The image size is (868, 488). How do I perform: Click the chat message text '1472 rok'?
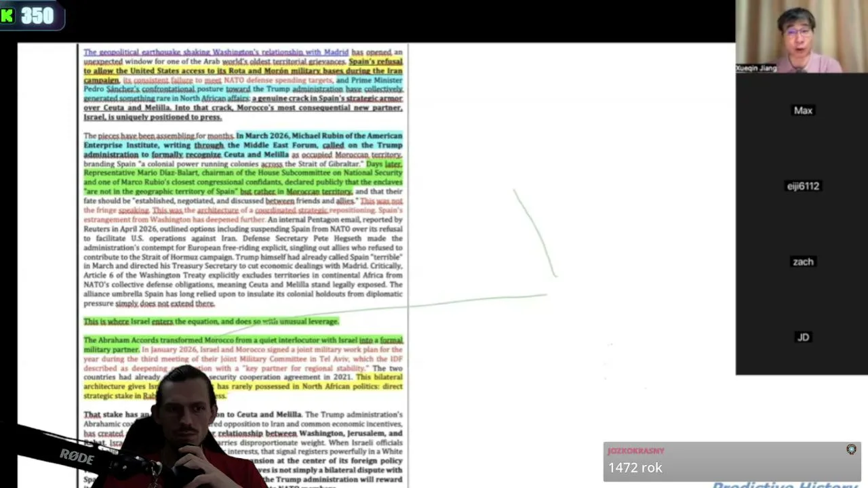[x=635, y=468]
